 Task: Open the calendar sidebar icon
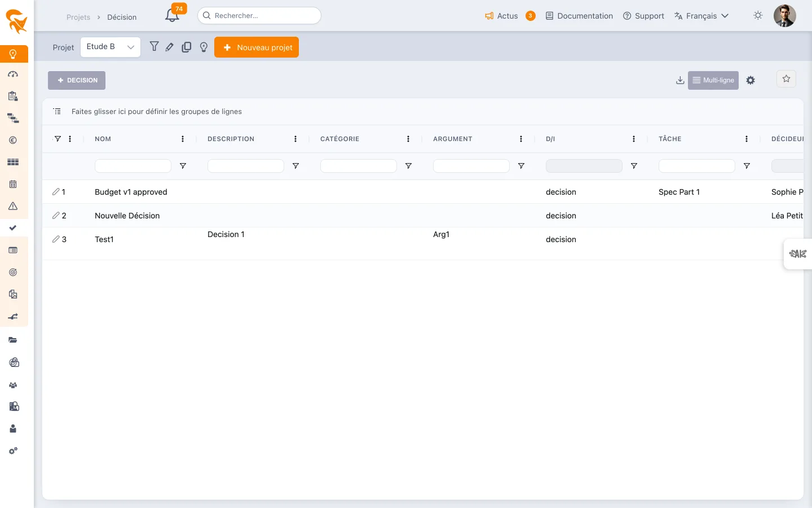point(13,184)
